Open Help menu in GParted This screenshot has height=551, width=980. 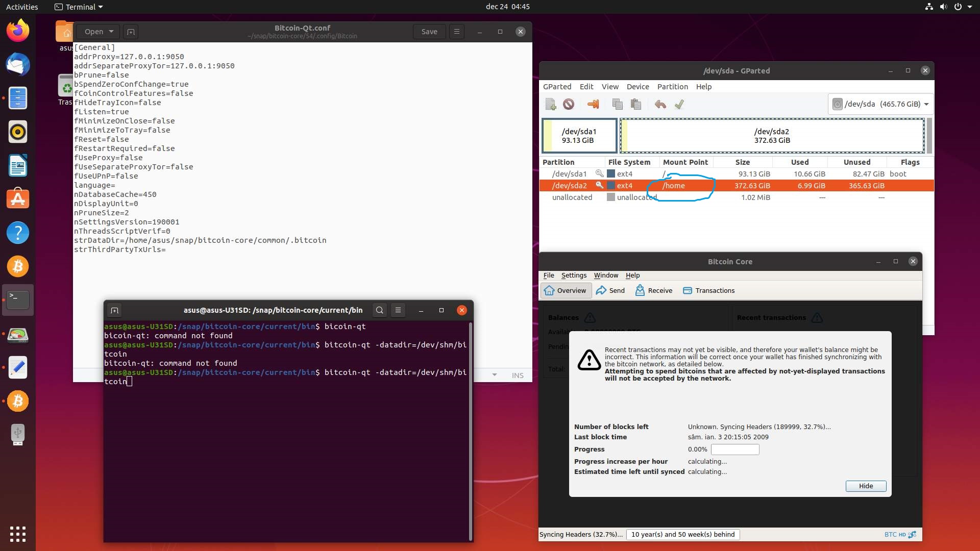pos(704,87)
